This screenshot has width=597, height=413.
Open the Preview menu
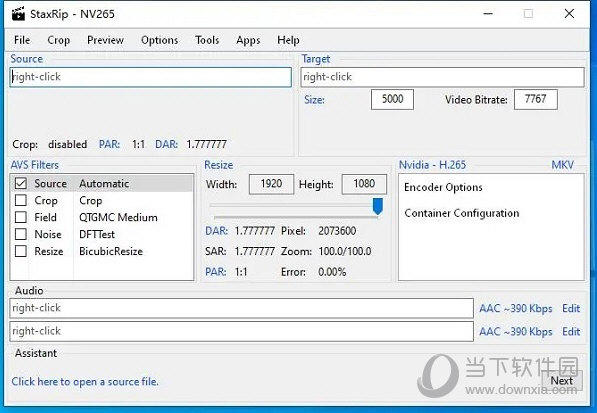pos(105,40)
